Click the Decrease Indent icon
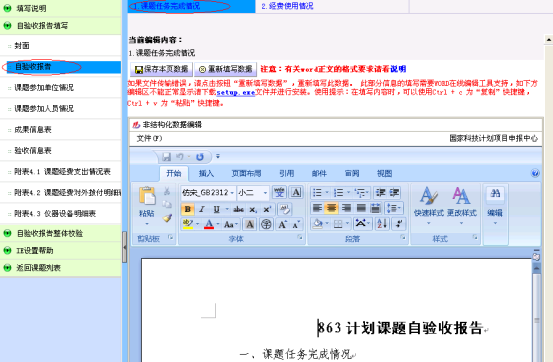 381,193
